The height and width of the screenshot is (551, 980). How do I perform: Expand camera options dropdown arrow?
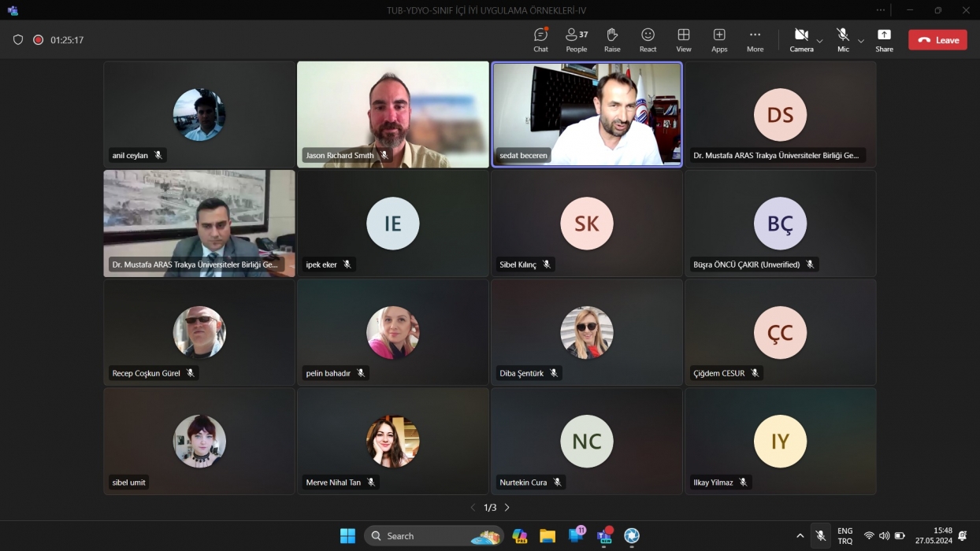point(819,41)
